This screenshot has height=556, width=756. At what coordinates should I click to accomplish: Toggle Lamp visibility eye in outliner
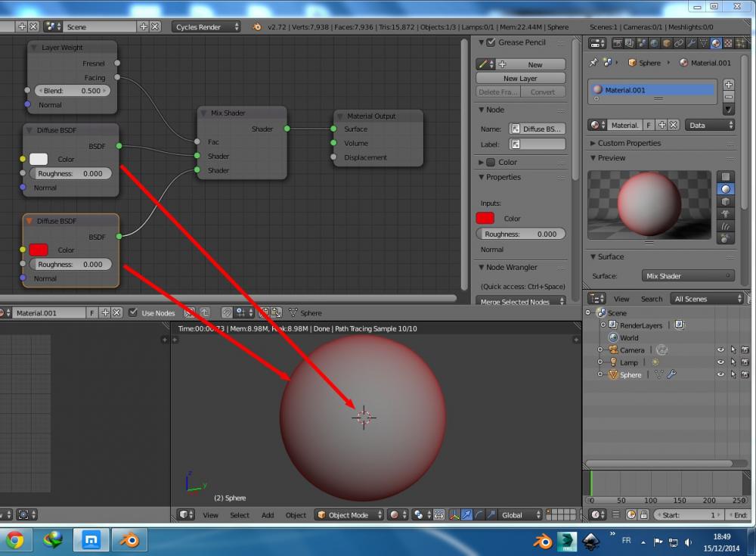[x=720, y=362]
